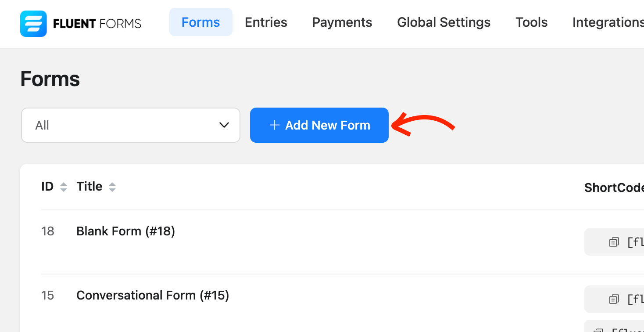
Task: Copy the shortcode for Conversational Form (#15)
Action: [x=613, y=299]
